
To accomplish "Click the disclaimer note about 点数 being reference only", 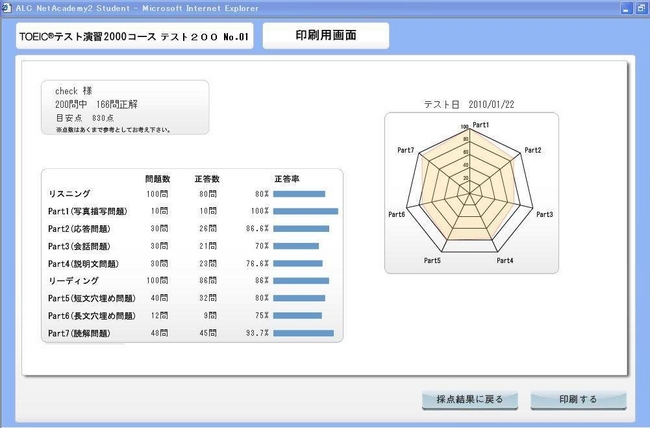I will tap(113, 130).
